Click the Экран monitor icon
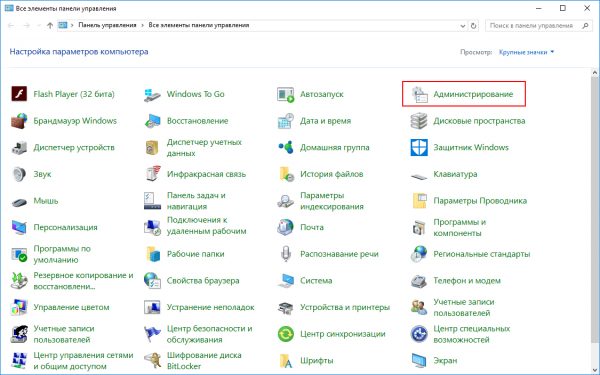This screenshot has width=600, height=375. [419, 360]
